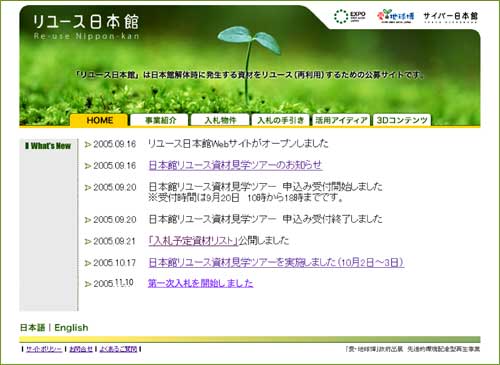This screenshot has width=500, height=365.
Task: Open the 事業紹介 tab
Action: [160, 120]
